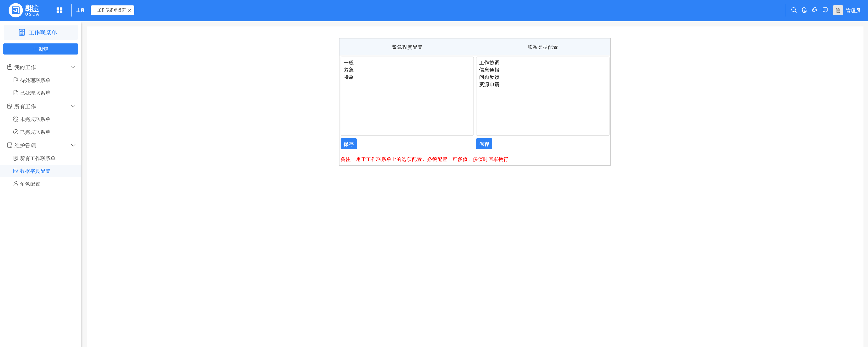This screenshot has width=868, height=347.
Task: Open 未完成联系单 in sidebar
Action: coord(40,119)
